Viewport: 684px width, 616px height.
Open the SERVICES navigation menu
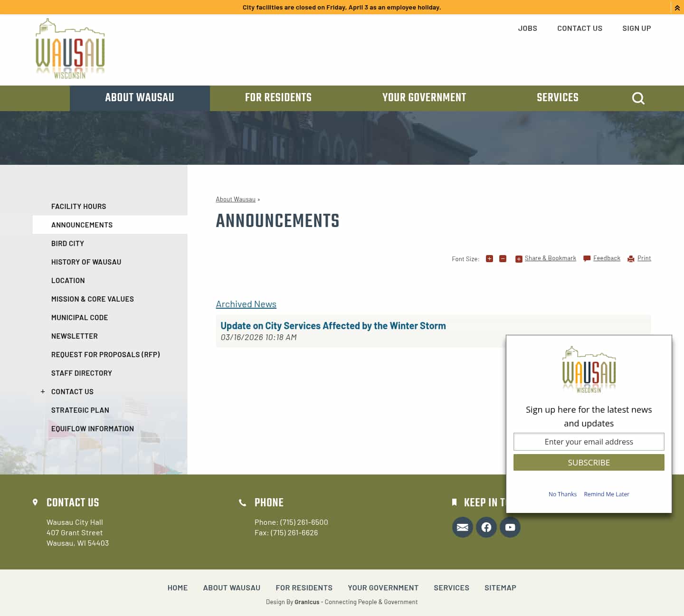pos(558,98)
